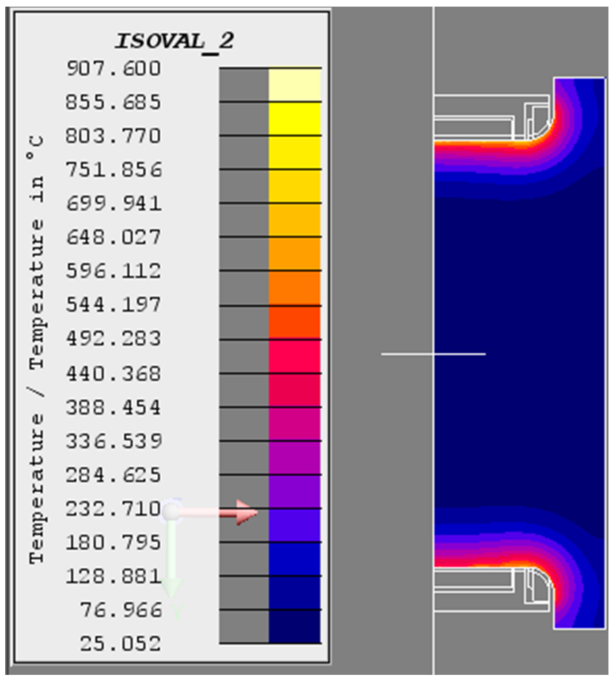Pick the darkest navy swatch above 25.052
This screenshot has width=616, height=681.
tap(295, 626)
